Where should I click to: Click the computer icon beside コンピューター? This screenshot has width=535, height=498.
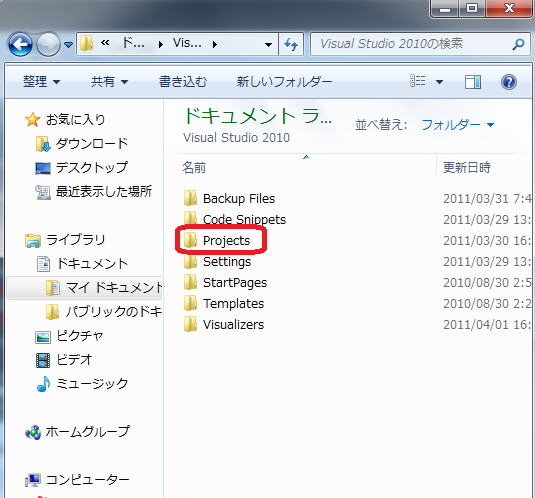click(x=33, y=480)
